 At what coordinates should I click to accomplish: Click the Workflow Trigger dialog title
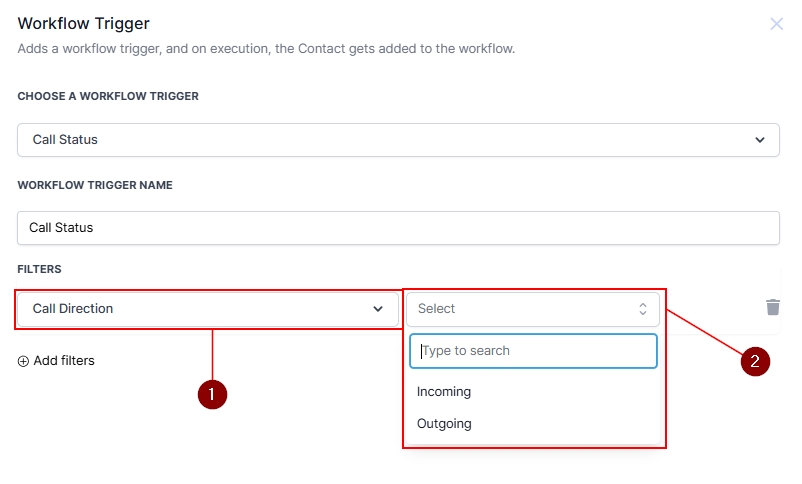(x=83, y=23)
